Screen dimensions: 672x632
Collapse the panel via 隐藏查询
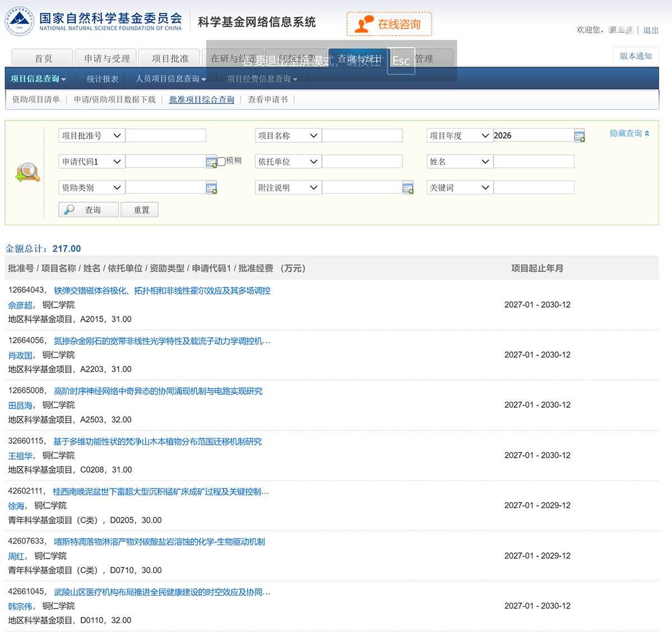(x=629, y=133)
